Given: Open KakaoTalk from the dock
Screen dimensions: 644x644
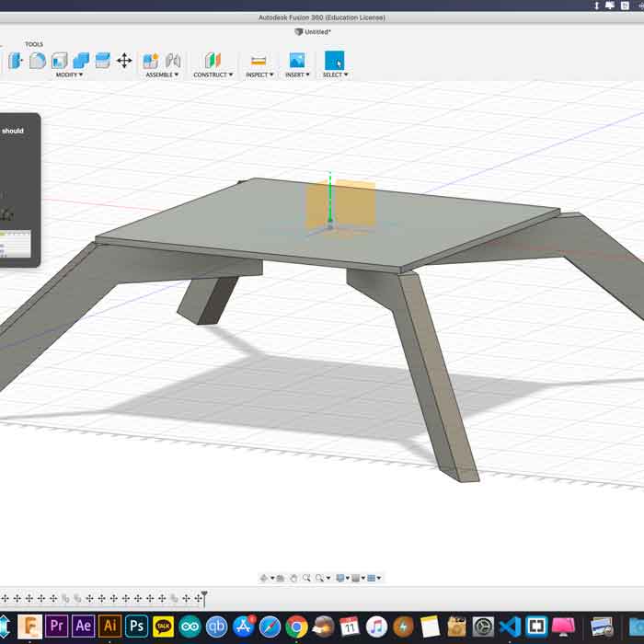Looking at the screenshot, I should coord(163,627).
